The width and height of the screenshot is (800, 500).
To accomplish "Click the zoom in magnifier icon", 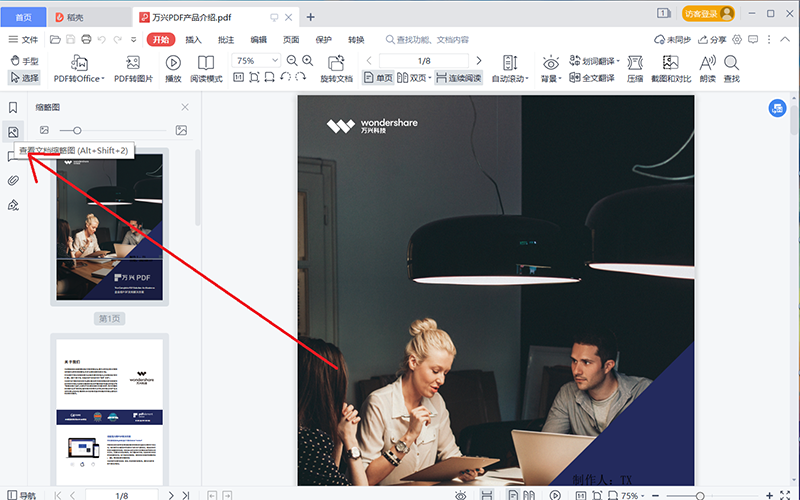I will pos(309,61).
